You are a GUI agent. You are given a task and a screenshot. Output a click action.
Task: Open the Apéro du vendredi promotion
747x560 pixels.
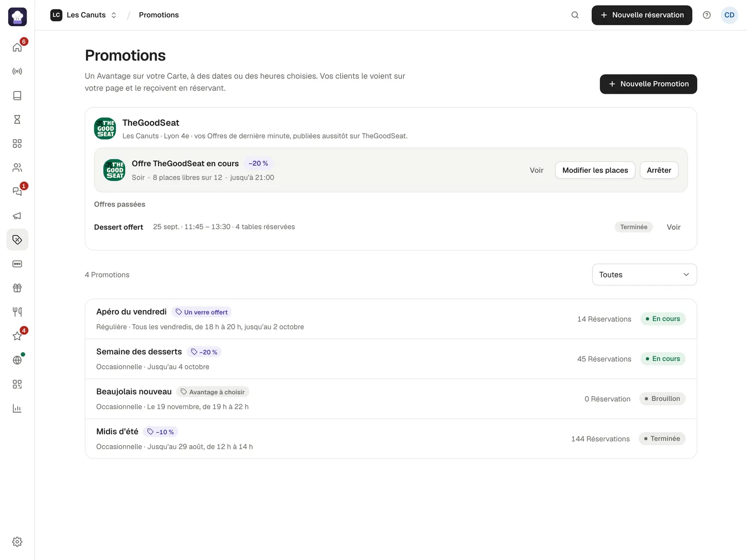coord(391,319)
